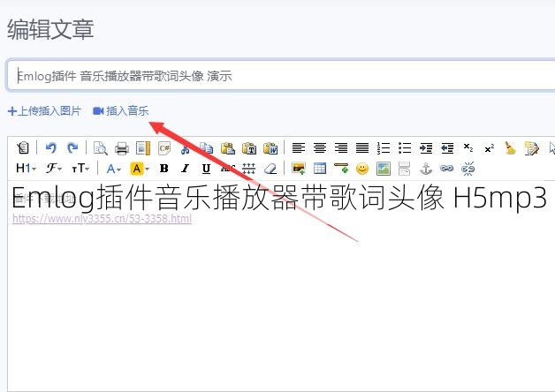Screen dimensions: 555x392
Task: Align text to the left
Action: click(x=299, y=147)
